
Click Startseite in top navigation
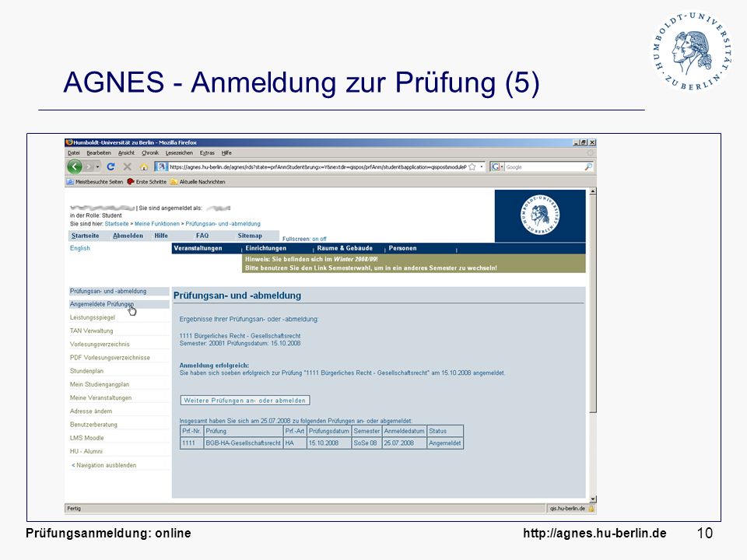(86, 236)
